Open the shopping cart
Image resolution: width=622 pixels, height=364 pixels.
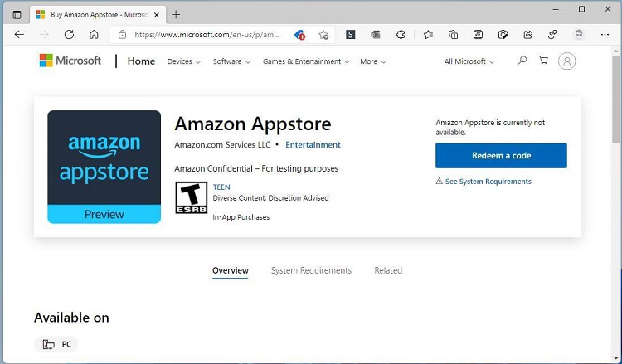[543, 61]
